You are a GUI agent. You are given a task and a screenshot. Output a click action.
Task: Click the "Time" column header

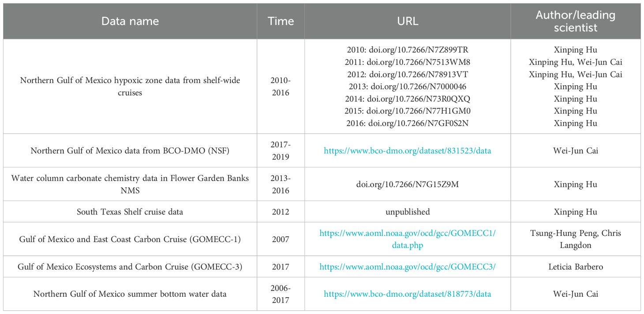pos(281,21)
